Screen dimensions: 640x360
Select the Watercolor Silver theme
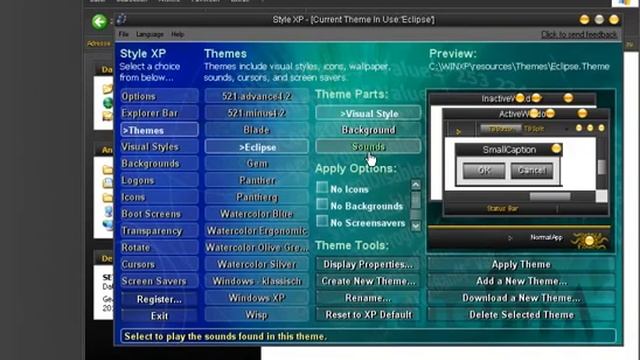[x=256, y=264]
